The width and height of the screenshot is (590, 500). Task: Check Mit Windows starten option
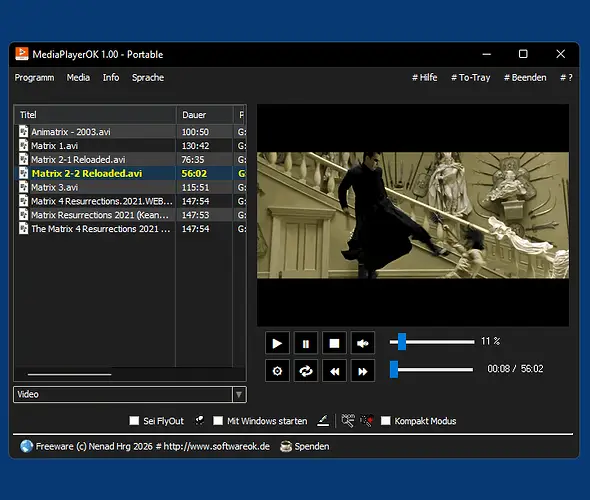[218, 421]
